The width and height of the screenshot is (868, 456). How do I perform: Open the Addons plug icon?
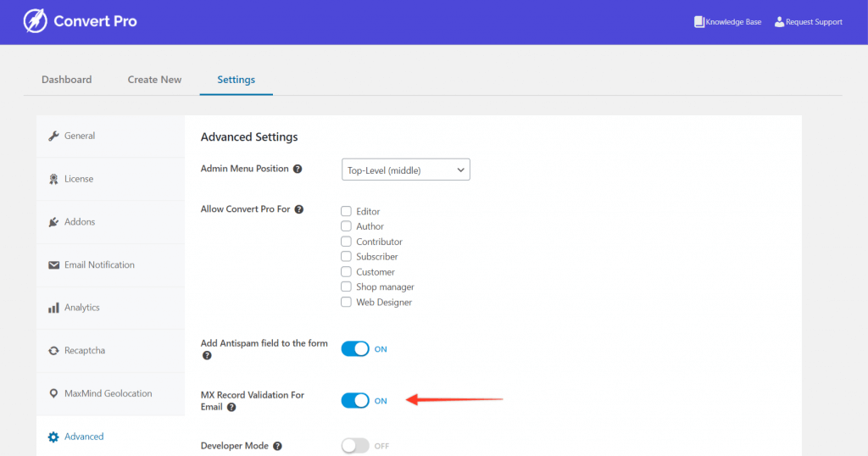(53, 222)
